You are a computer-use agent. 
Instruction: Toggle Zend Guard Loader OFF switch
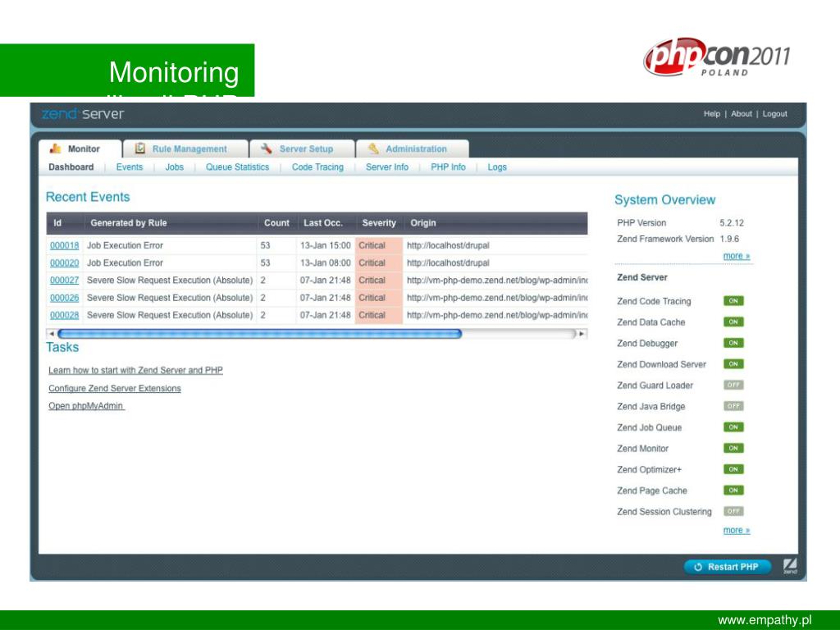[x=733, y=386]
